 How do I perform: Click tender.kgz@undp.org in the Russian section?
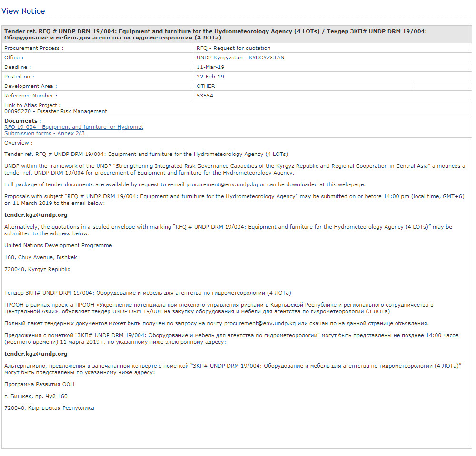click(36, 354)
